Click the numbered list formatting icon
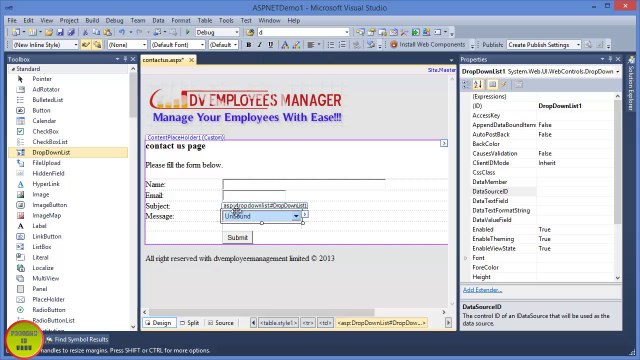The width and height of the screenshot is (640, 360). pos(342,45)
